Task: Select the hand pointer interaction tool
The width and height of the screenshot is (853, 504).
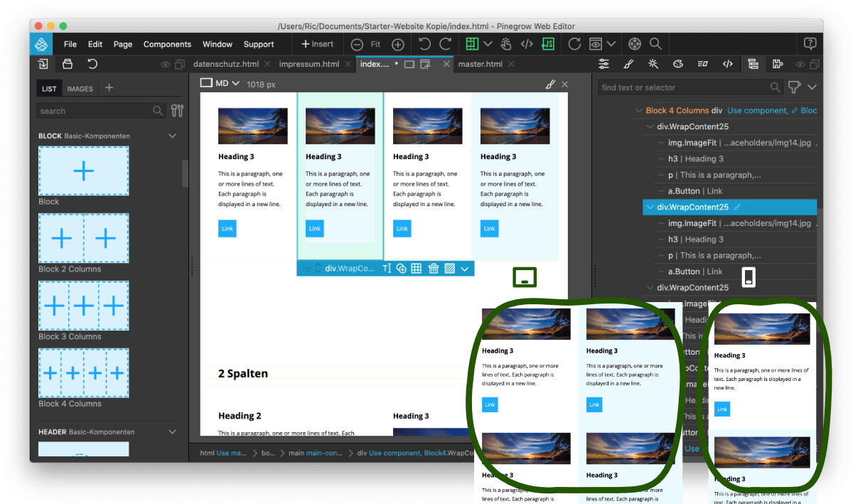Action: 506,44
